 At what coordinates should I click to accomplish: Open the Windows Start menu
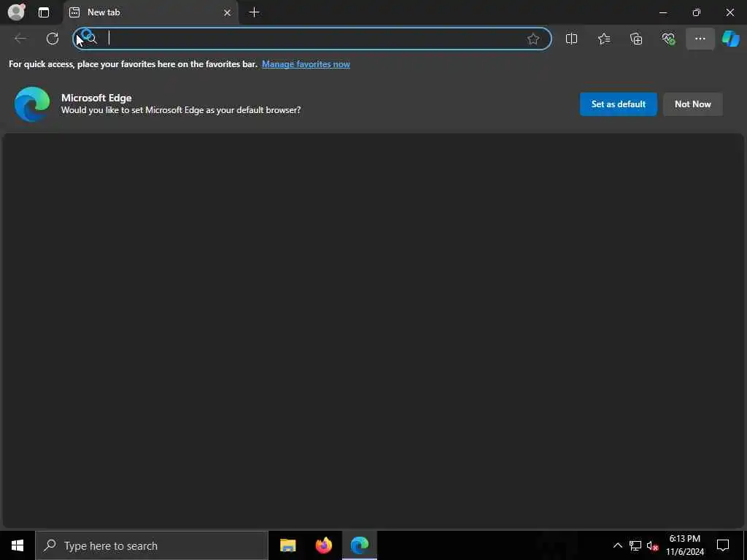(x=18, y=545)
